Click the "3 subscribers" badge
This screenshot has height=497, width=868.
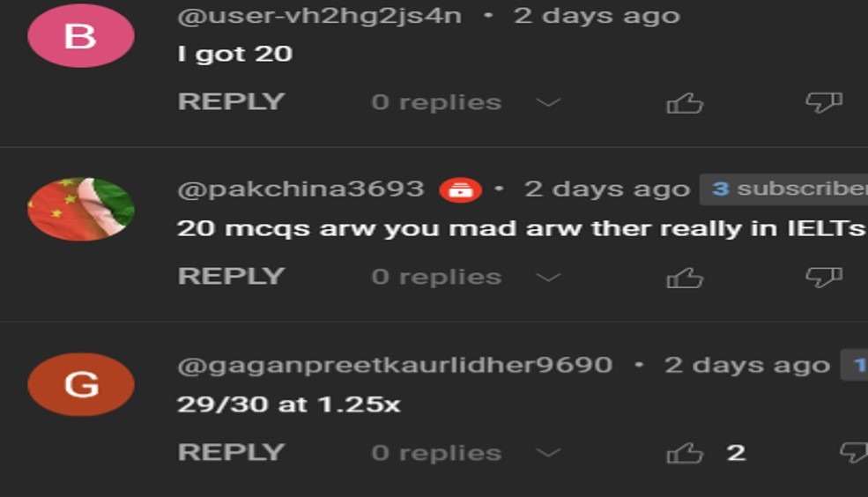coord(783,189)
